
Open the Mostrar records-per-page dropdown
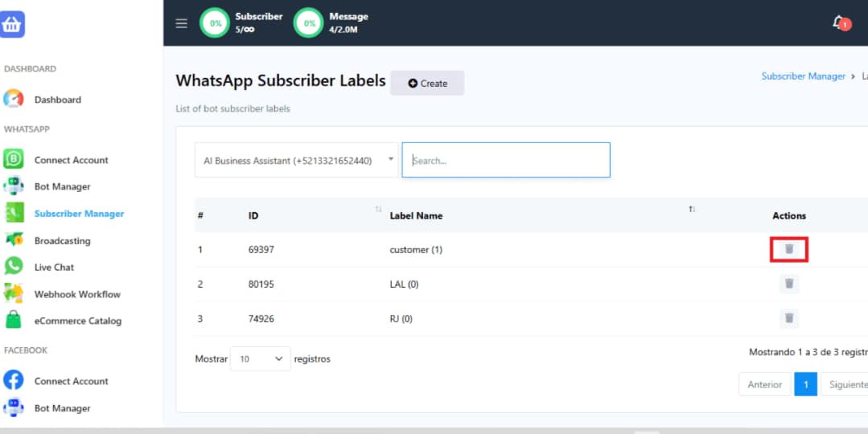pos(260,359)
